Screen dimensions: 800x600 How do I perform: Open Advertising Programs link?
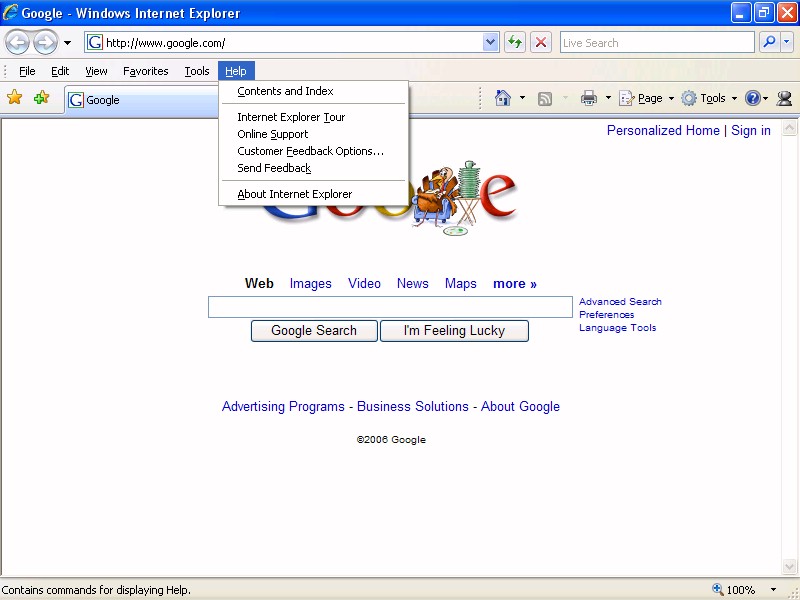[x=283, y=407]
